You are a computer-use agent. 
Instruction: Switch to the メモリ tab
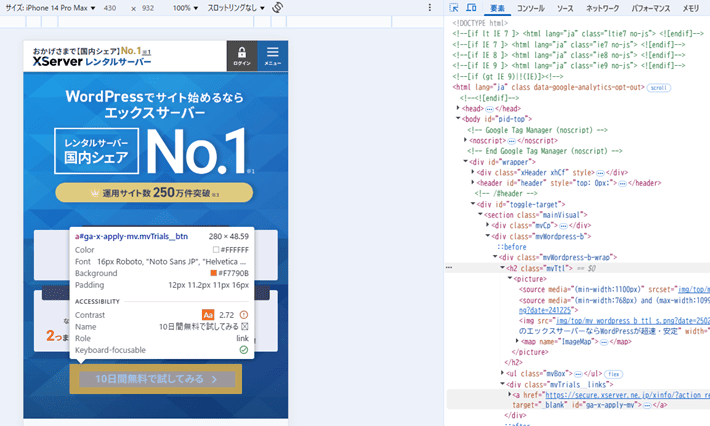691,8
